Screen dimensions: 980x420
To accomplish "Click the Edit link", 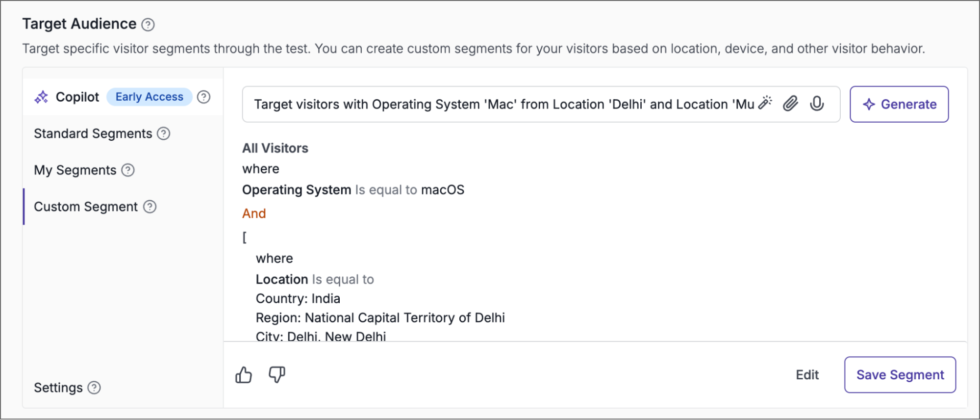I will [807, 375].
